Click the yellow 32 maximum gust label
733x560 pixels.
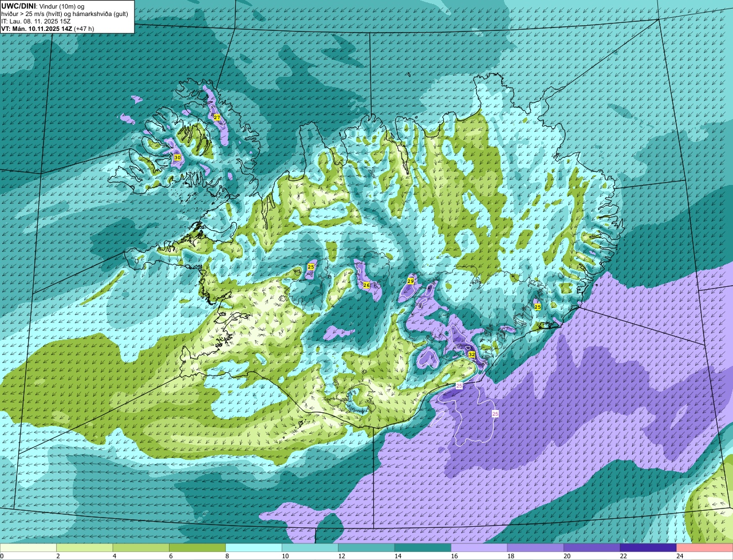coord(472,355)
